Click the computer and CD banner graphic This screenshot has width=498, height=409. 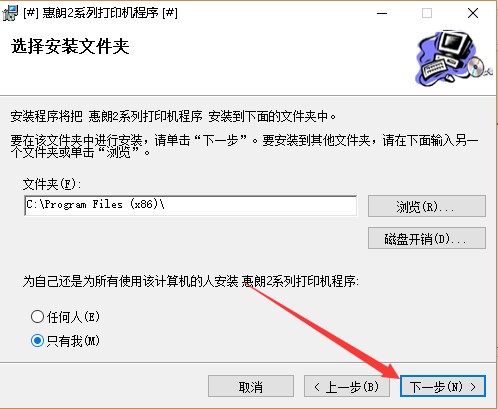pyautogui.click(x=454, y=59)
